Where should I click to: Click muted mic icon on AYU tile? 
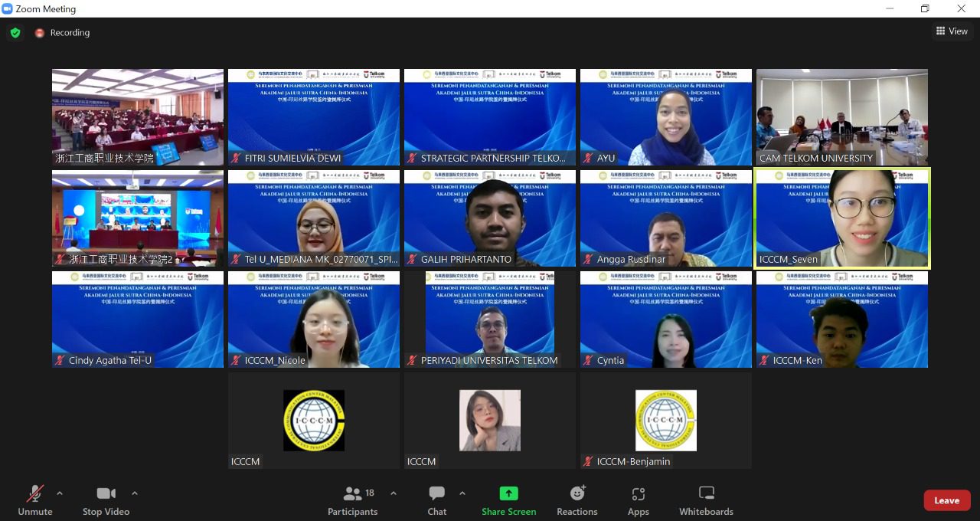click(589, 158)
